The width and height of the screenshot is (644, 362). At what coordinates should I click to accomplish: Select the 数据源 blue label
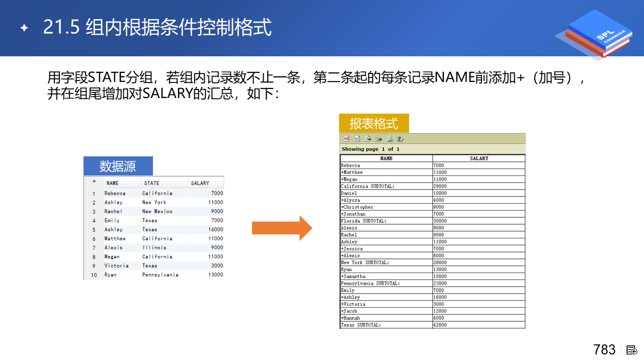pos(118,166)
